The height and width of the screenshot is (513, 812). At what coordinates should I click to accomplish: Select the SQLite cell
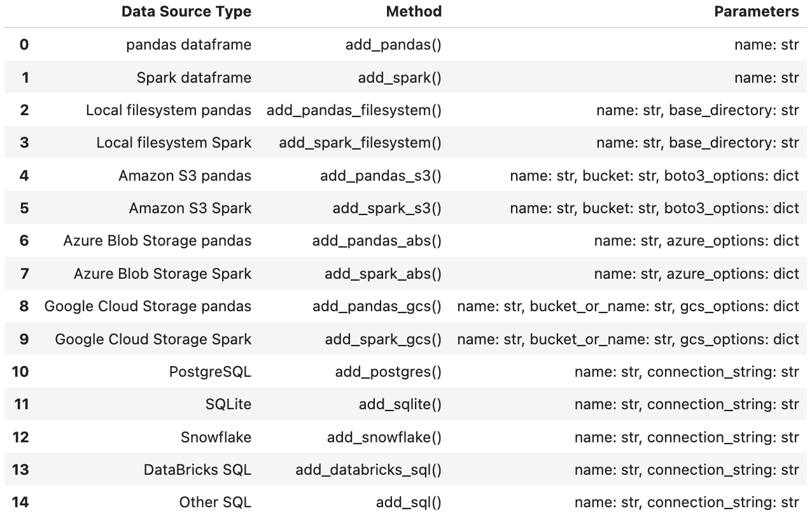[228, 404]
